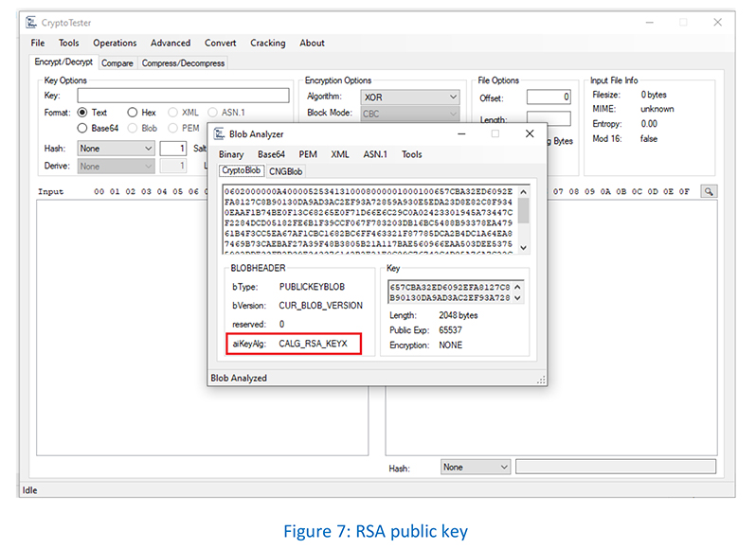Open the PEM menu in Blob Analyzer

click(x=308, y=154)
